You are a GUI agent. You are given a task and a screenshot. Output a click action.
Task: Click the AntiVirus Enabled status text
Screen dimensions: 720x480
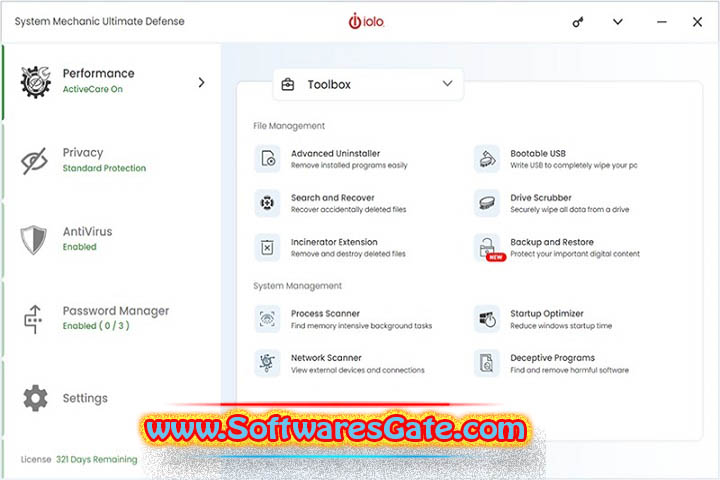pyautogui.click(x=79, y=247)
